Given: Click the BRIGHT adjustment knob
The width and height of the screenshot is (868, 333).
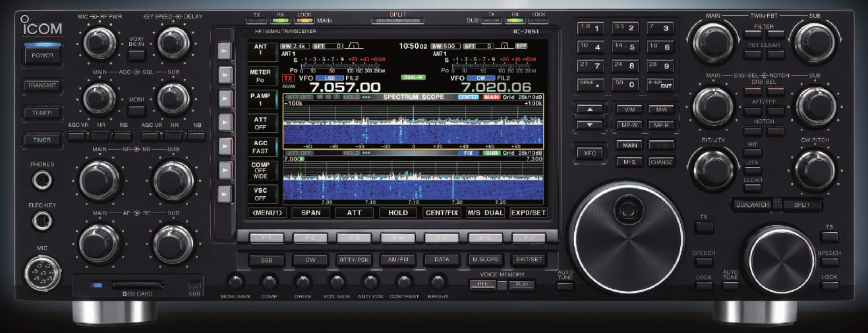Looking at the screenshot, I should point(438,282).
